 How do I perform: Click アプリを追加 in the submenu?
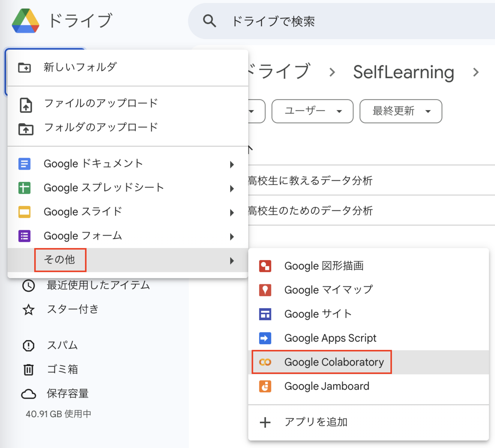pos(316,422)
